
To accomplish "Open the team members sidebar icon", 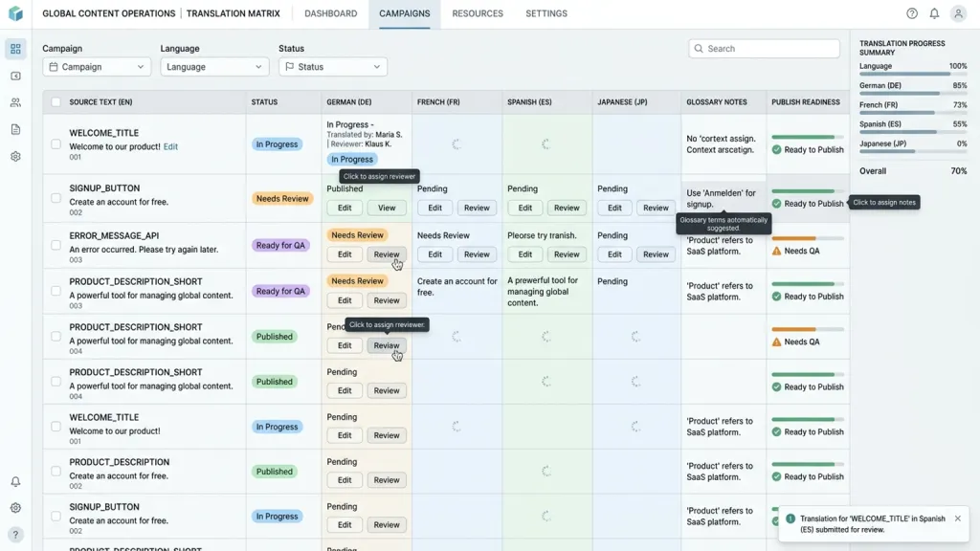I will (x=15, y=102).
